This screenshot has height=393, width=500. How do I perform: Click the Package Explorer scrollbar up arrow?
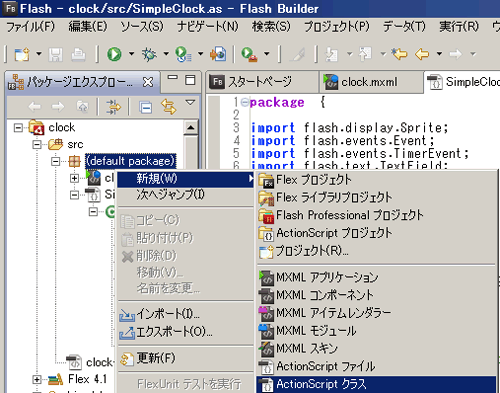191,128
